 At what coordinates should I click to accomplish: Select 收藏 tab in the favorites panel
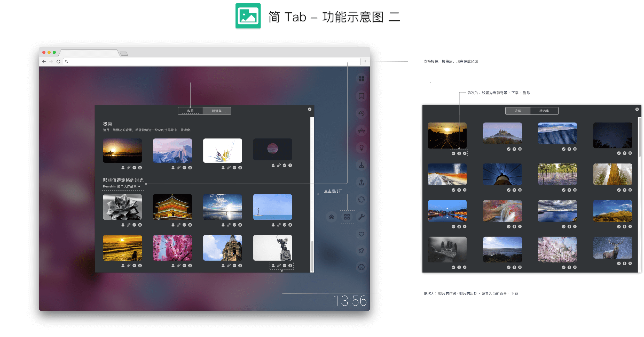click(518, 111)
